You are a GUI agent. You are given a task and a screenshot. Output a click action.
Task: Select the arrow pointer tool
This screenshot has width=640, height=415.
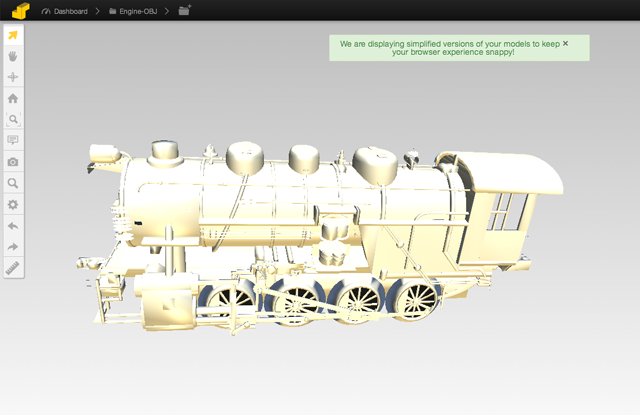point(13,35)
